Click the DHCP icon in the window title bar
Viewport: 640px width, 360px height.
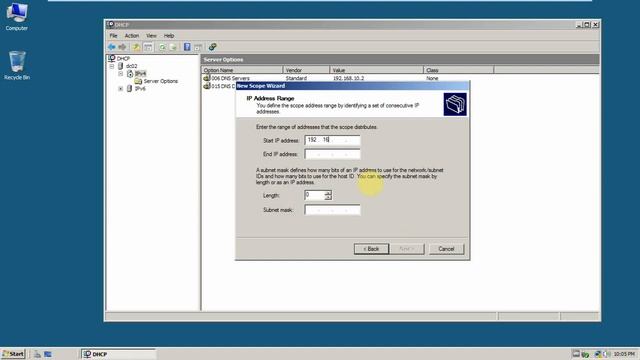pos(110,24)
